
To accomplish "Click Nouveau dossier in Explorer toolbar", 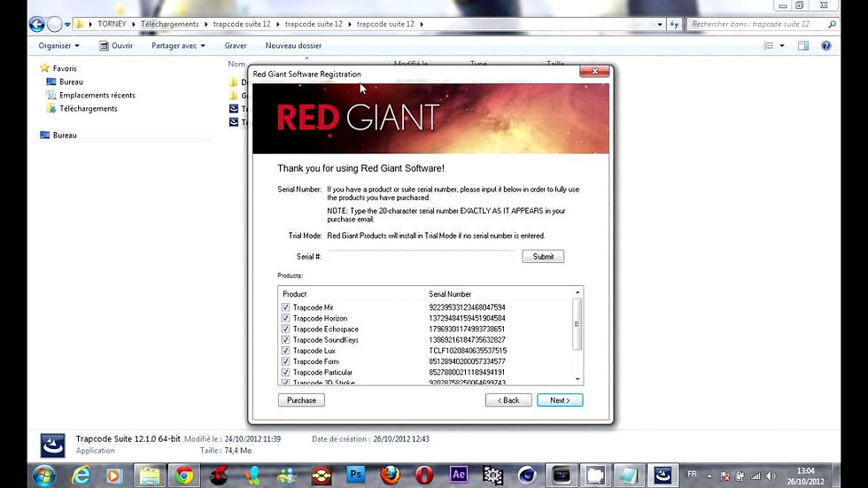I will coord(293,46).
